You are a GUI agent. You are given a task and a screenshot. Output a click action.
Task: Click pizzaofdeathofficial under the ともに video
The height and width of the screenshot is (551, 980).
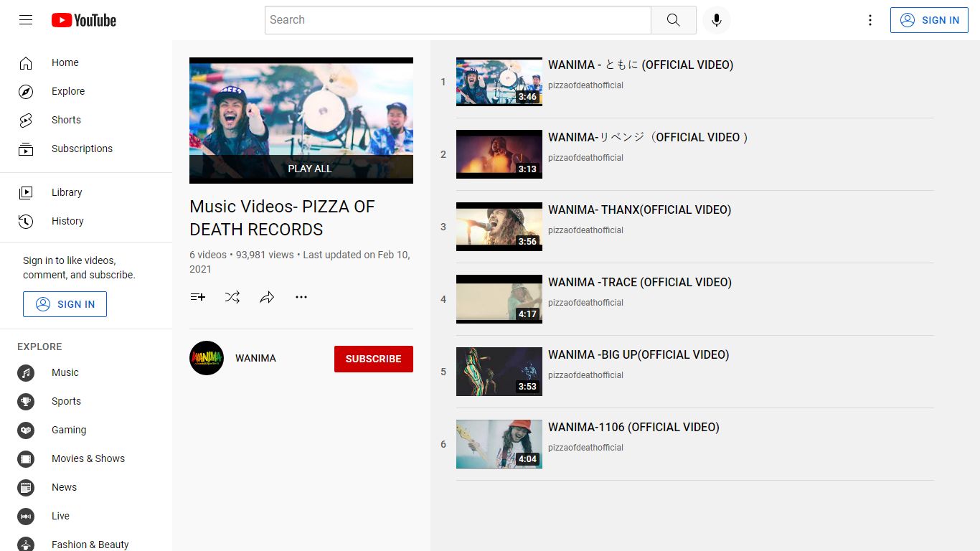(x=585, y=85)
